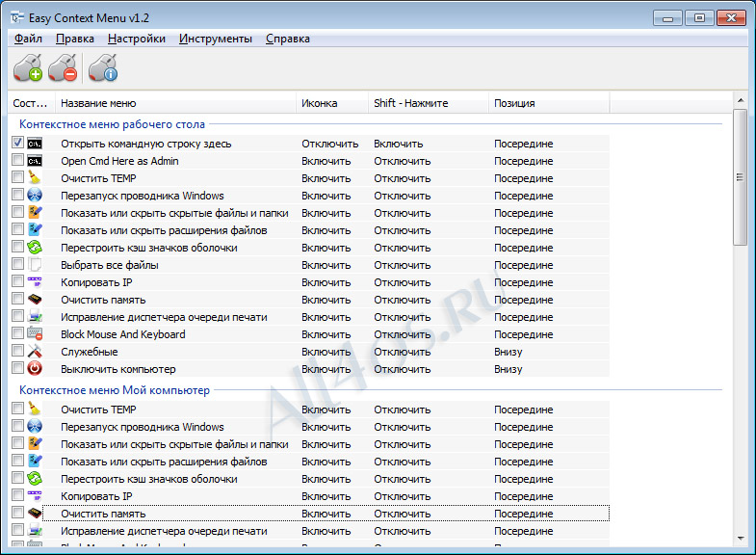The height and width of the screenshot is (555, 756).
Task: Click the 'Название меню' column header
Action: tap(175, 103)
